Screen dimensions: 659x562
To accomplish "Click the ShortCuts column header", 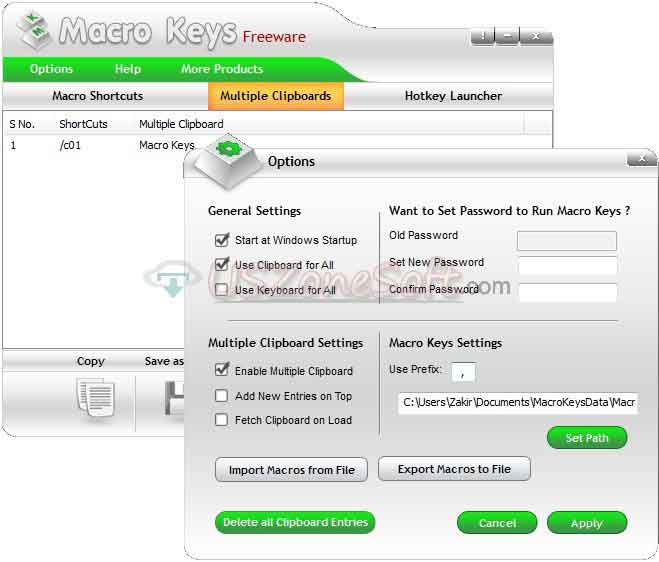I will coord(83,124).
